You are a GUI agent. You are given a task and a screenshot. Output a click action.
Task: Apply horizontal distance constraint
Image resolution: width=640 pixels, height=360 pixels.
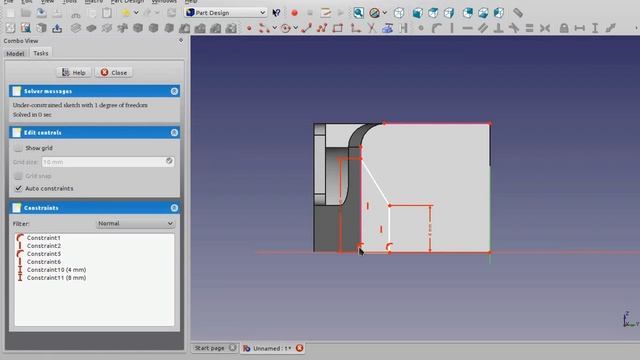click(580, 28)
